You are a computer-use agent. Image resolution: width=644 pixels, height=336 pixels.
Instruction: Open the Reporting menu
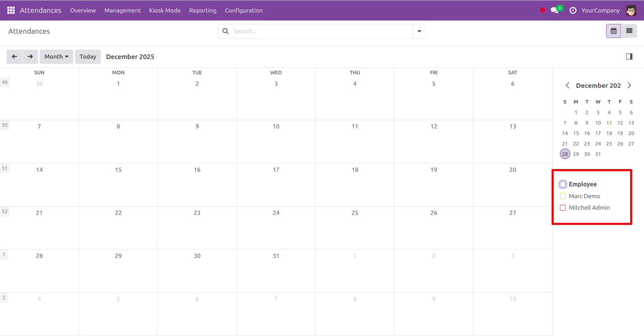pos(203,10)
